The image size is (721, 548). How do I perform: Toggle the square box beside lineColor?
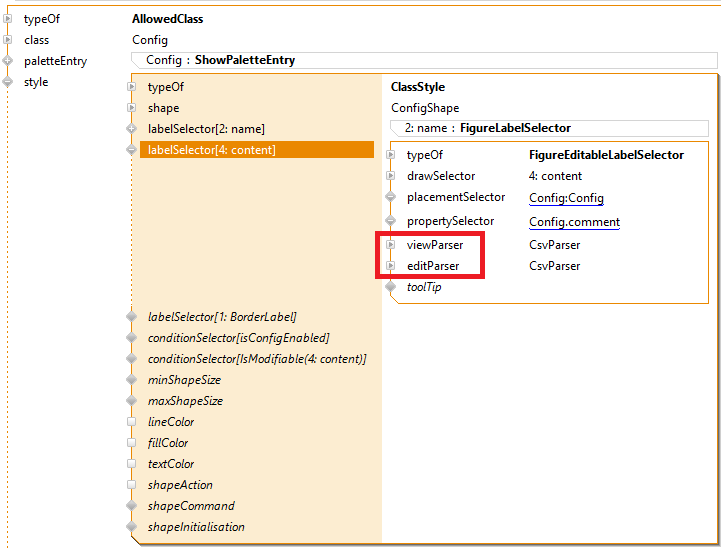[x=131, y=422]
